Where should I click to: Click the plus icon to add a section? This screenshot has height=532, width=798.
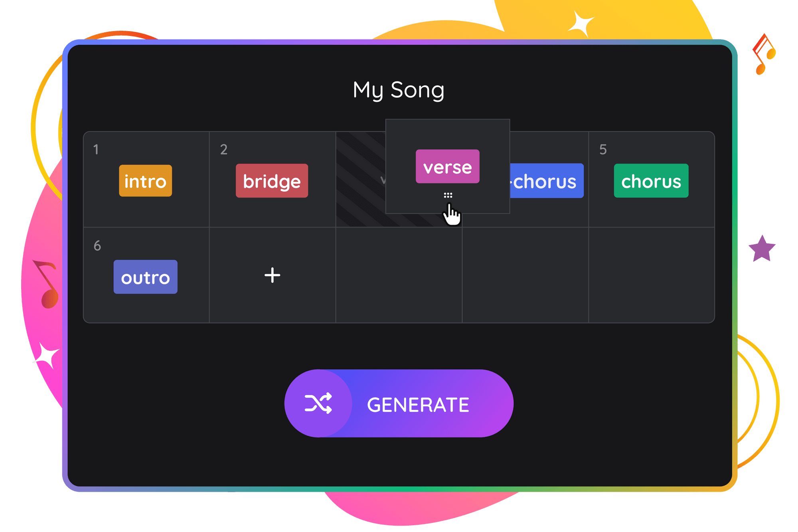(x=272, y=275)
